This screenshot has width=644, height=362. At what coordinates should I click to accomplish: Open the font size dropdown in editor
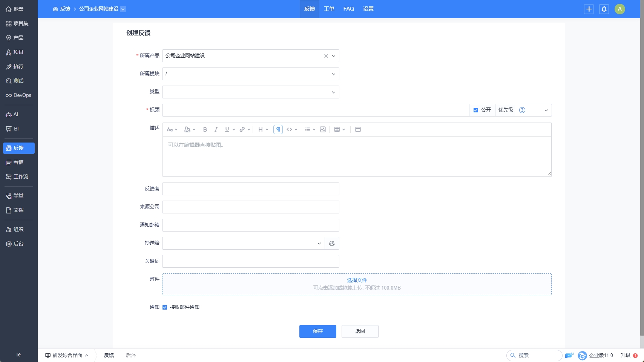tap(172, 129)
